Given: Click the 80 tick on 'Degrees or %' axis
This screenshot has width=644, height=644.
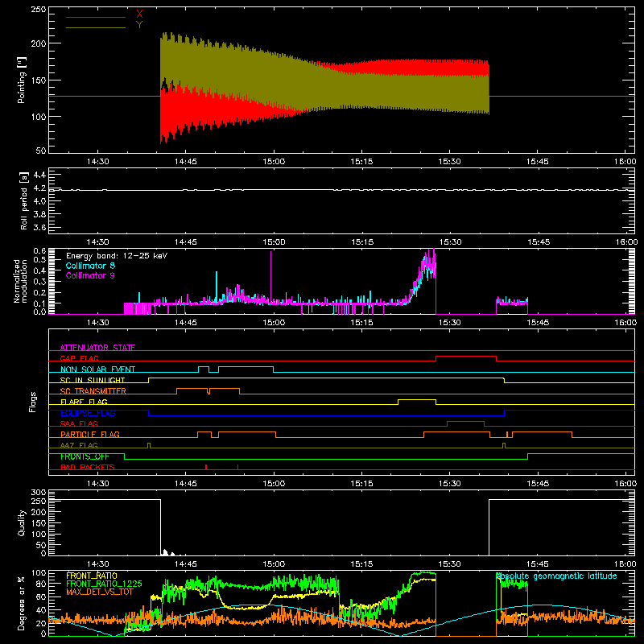Looking at the screenshot, I should tap(41, 584).
